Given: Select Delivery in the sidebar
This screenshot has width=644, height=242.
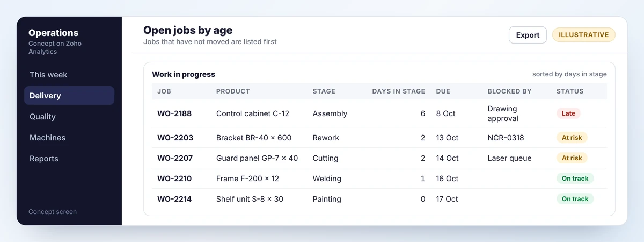Looking at the screenshot, I should coord(69,96).
